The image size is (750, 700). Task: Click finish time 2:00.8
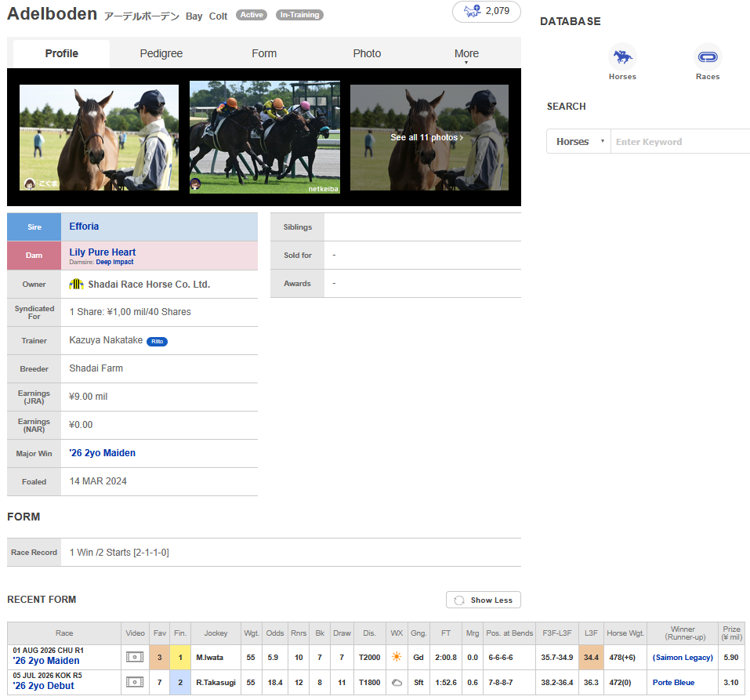point(445,658)
